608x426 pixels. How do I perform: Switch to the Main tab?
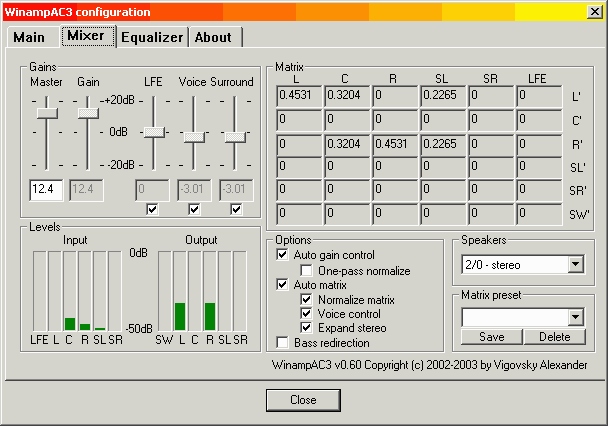[x=29, y=38]
